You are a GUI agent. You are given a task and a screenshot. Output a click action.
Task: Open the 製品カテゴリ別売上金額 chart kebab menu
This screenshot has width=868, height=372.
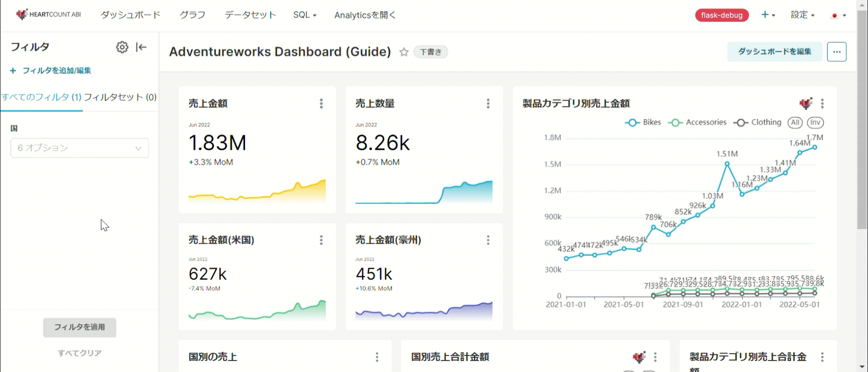[x=822, y=104]
